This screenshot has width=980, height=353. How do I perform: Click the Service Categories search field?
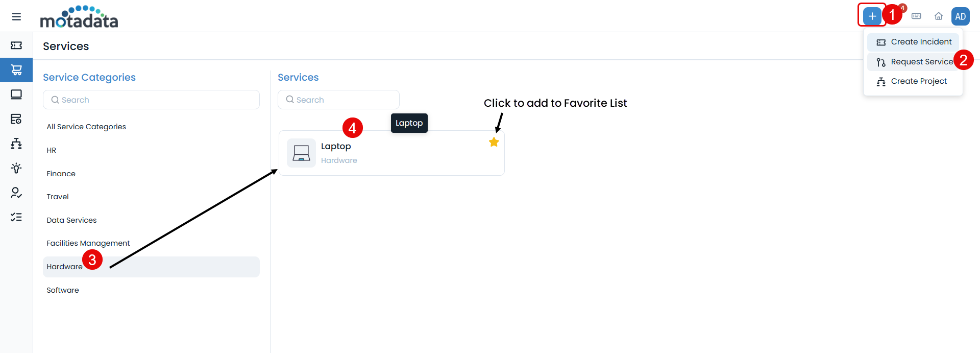pyautogui.click(x=151, y=100)
